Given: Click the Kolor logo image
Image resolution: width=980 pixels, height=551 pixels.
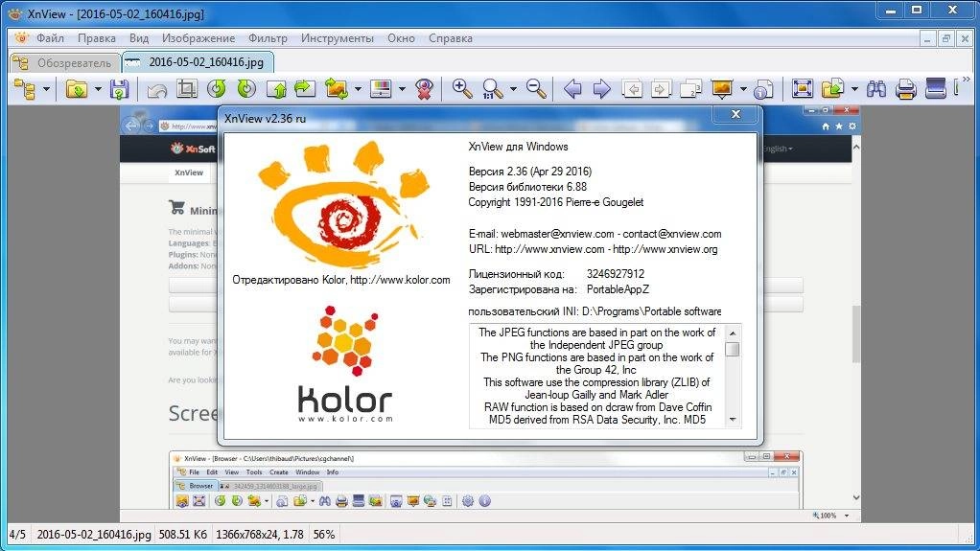Looking at the screenshot, I should [345, 364].
